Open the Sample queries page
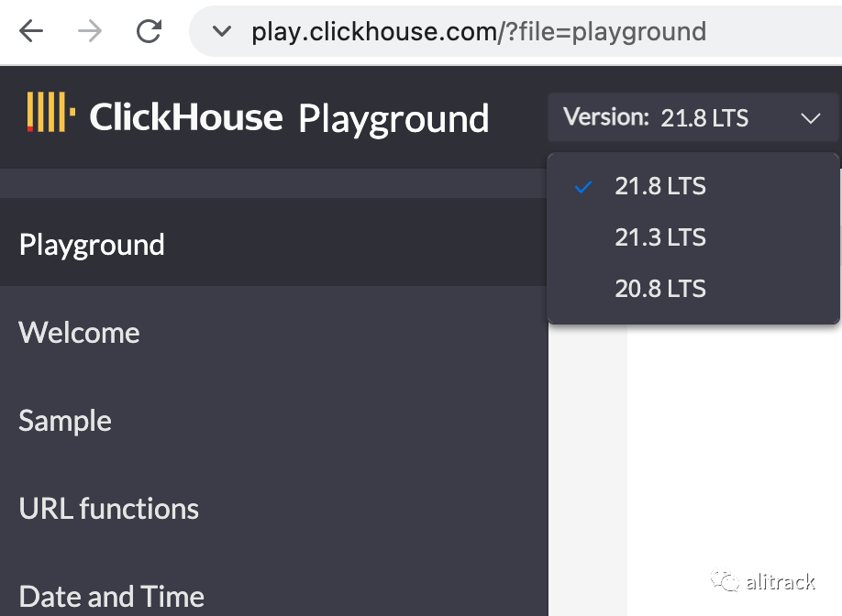Viewport: 842px width, 616px height. (x=64, y=421)
